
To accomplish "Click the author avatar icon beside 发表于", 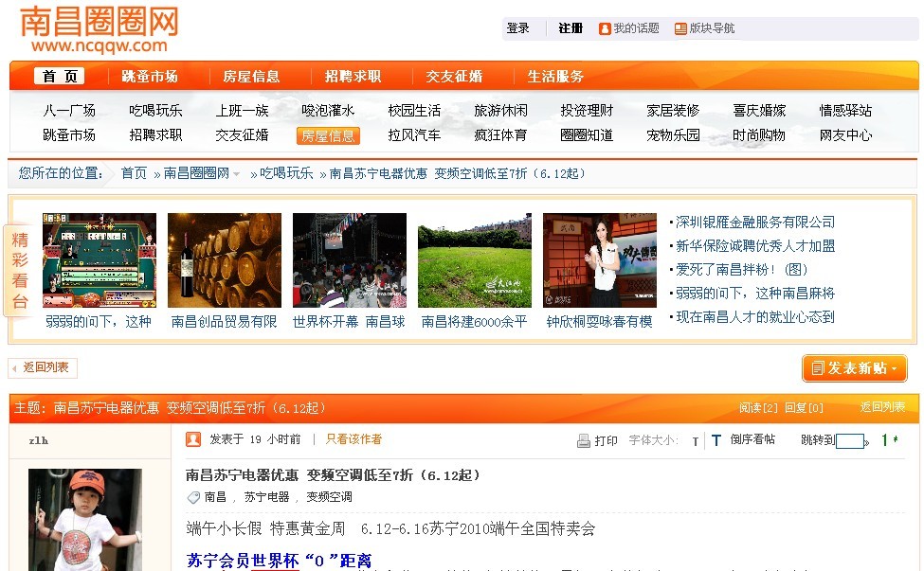I will tap(192, 439).
